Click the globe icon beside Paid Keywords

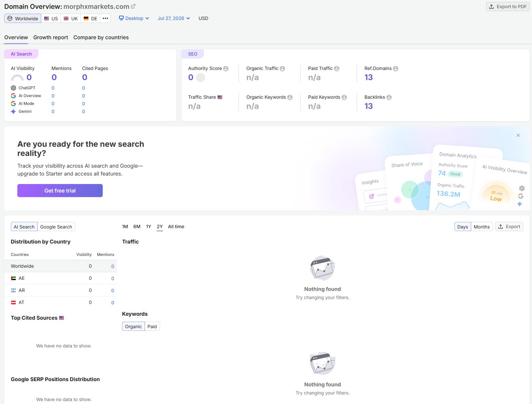click(x=344, y=97)
